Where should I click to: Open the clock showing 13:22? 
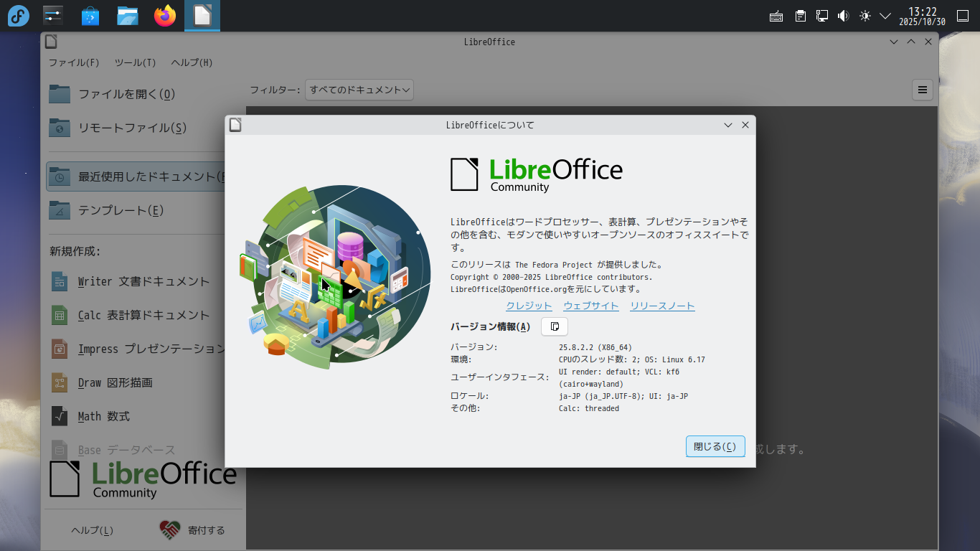click(x=923, y=16)
